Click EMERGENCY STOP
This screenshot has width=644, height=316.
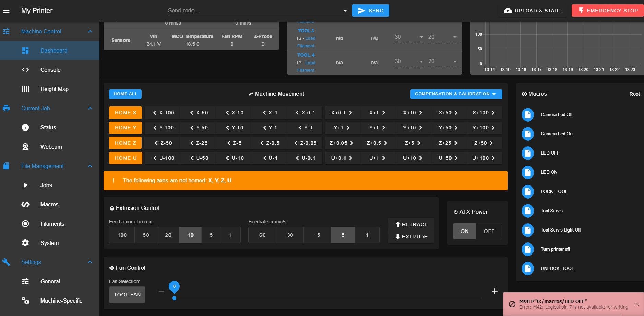[608, 11]
